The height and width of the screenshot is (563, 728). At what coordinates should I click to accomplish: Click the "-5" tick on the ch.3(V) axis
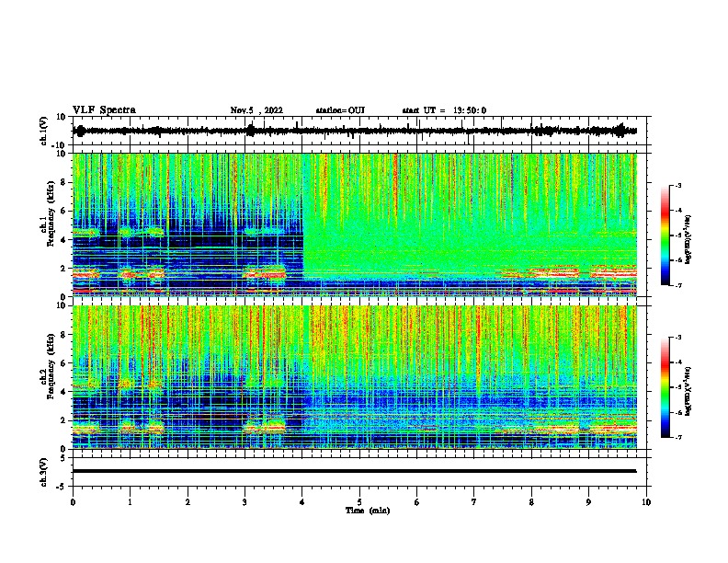point(62,487)
